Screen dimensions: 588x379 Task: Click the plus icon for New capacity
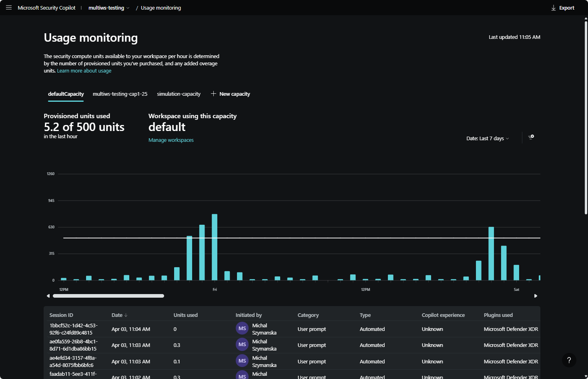[213, 94]
